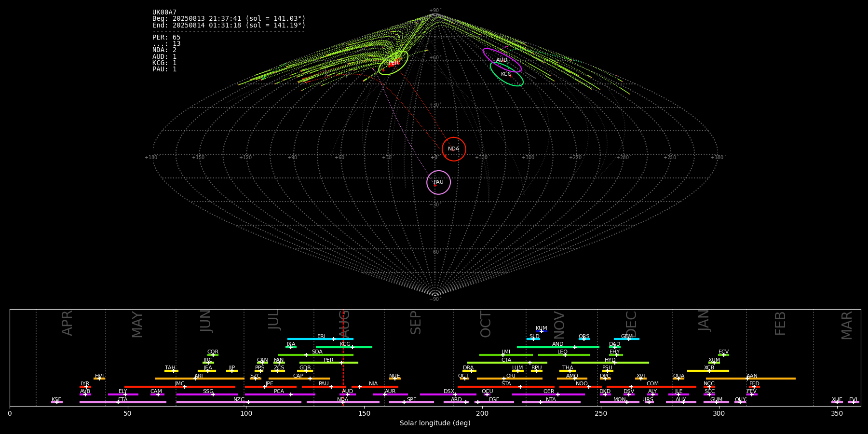
Task: Click the CTA shower bar in the timeline
Action: click(x=507, y=363)
